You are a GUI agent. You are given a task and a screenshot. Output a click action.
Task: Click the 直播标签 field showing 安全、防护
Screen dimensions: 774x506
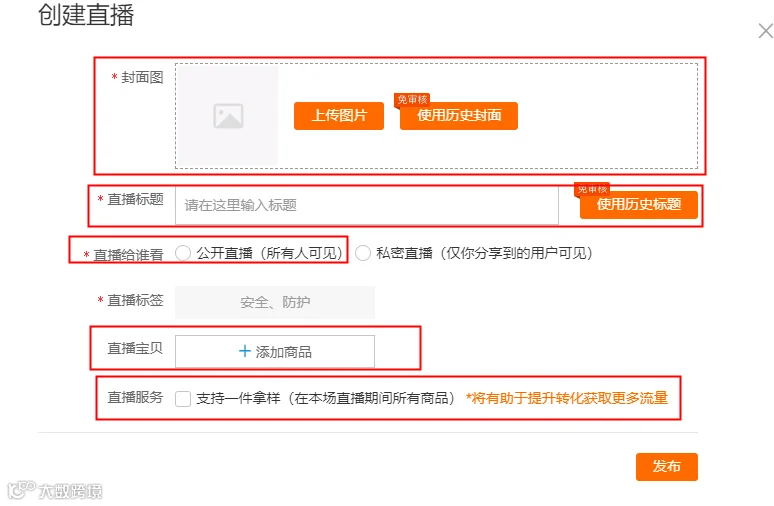point(275,302)
